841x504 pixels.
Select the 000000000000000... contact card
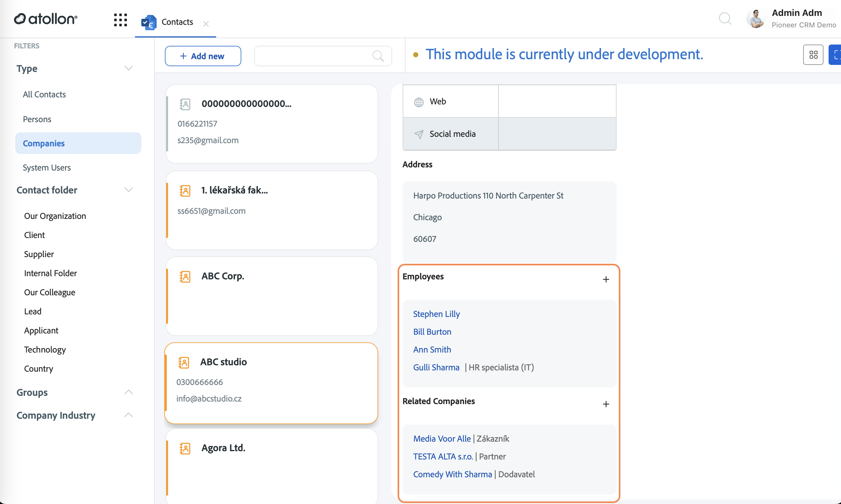[272, 124]
